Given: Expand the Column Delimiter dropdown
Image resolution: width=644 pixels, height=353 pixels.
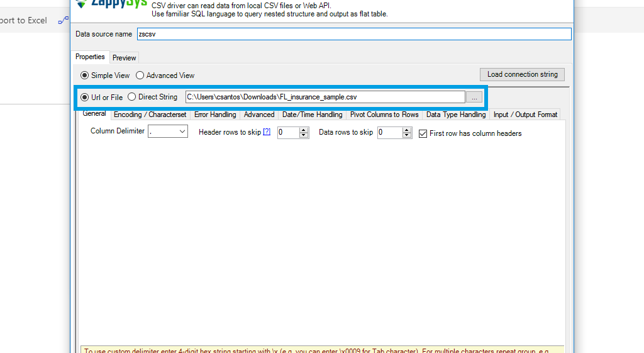Looking at the screenshot, I should point(182,132).
